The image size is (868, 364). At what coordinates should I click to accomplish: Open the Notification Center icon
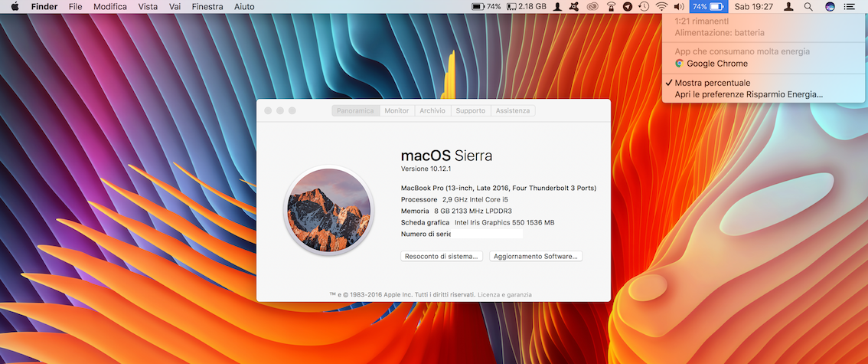tap(849, 7)
